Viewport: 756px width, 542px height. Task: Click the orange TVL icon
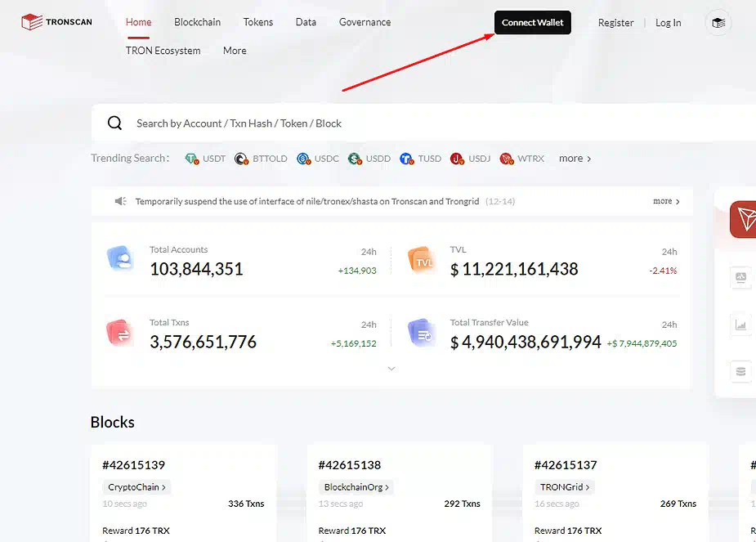[x=421, y=260]
